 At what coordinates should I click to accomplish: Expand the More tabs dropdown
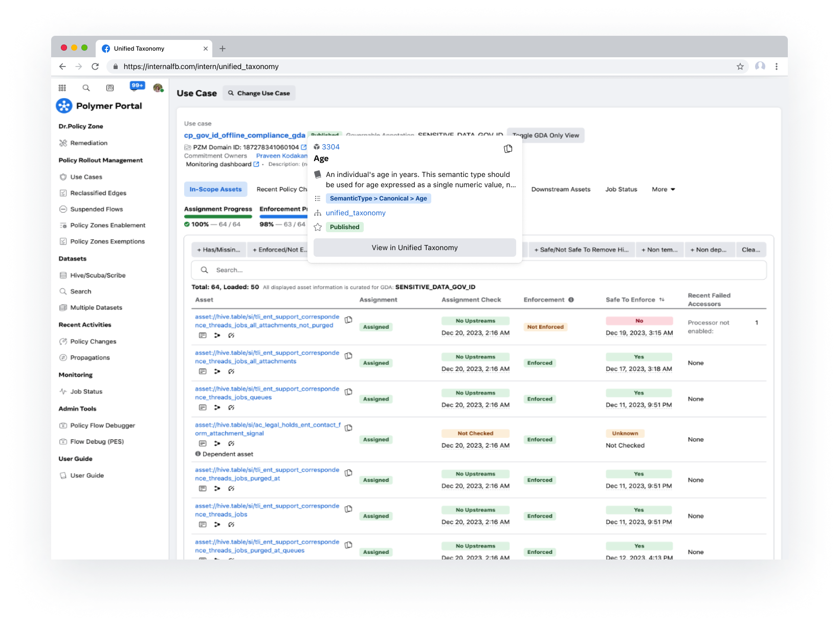(x=664, y=189)
